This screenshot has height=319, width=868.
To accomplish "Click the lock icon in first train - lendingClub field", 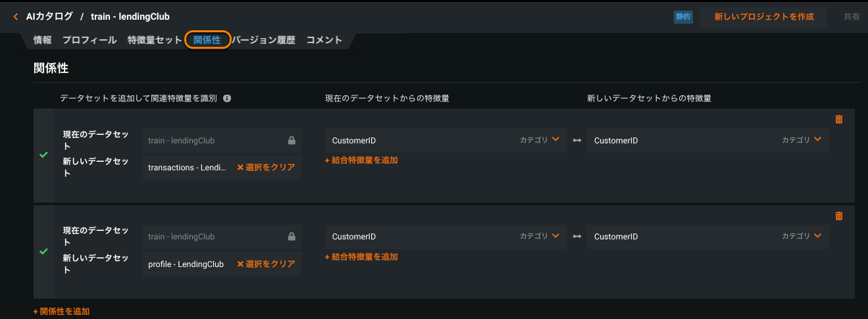I will coord(292,140).
